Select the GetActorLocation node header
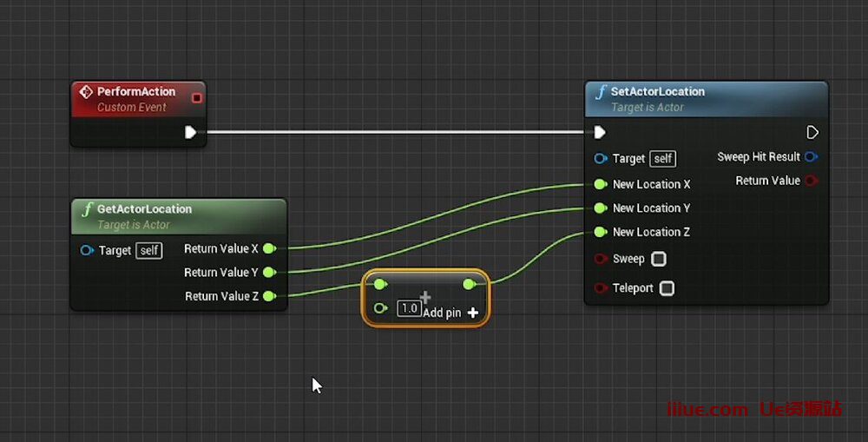Viewport: 868px width, 442px height. click(179, 216)
